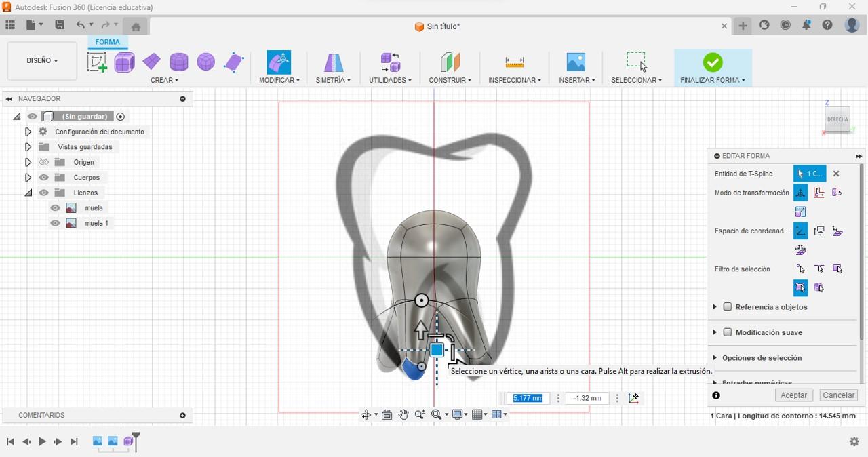The width and height of the screenshot is (868, 457).
Task: Enable Referencia a objetos checkbox
Action: (x=728, y=307)
